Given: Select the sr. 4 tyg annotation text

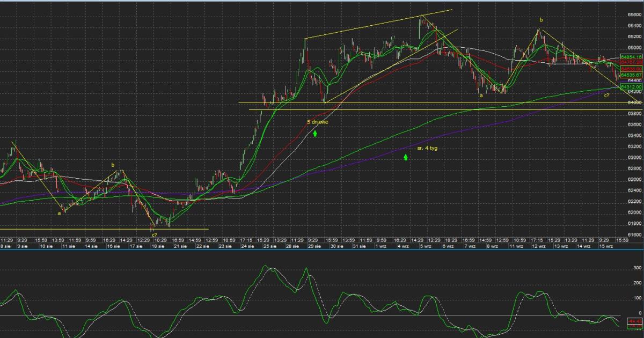Looking at the screenshot, I should click(427, 148).
